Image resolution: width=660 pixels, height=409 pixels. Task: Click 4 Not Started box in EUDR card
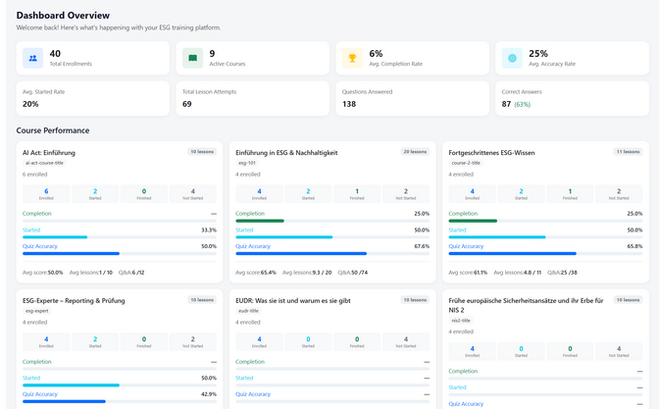tap(406, 342)
